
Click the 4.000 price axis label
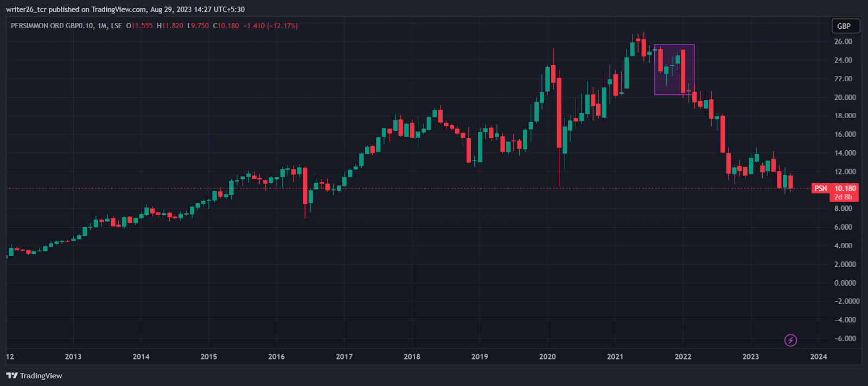tap(843, 246)
